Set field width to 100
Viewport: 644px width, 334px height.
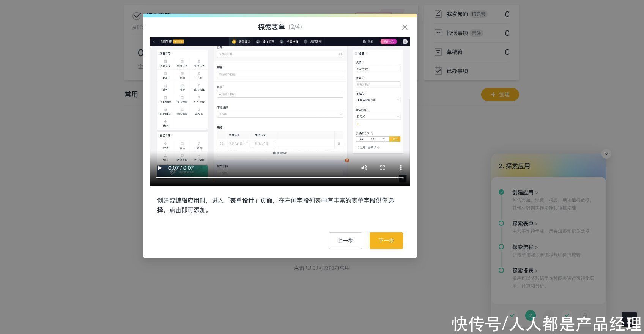tap(395, 139)
